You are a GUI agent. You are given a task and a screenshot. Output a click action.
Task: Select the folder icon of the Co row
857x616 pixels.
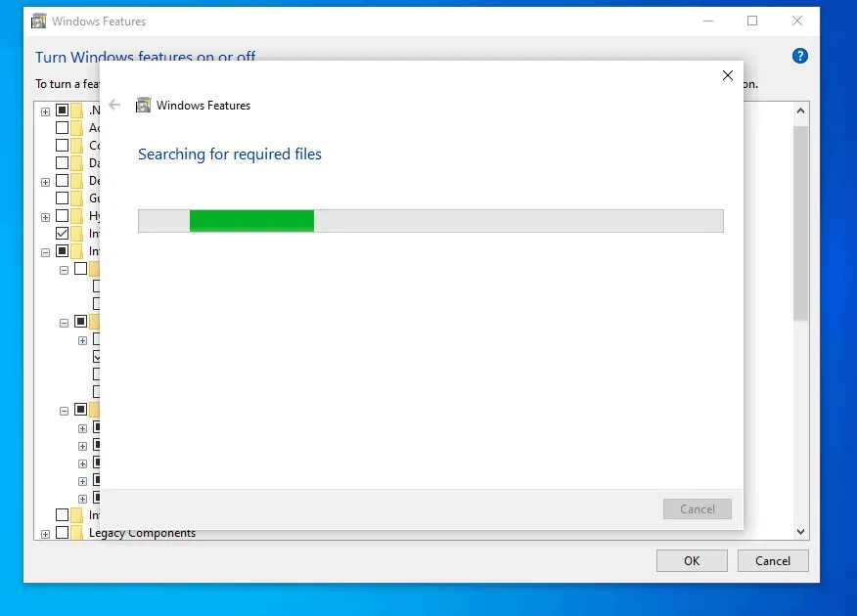coord(77,146)
